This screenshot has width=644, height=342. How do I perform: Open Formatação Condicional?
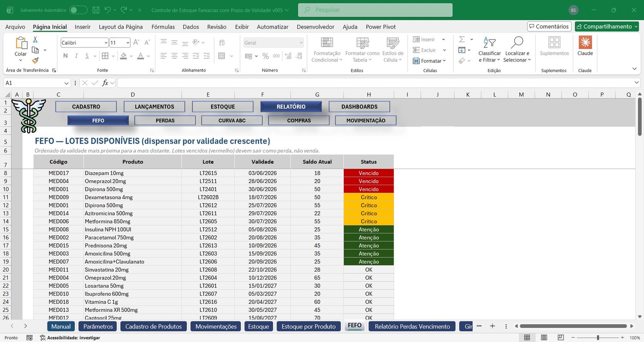click(x=327, y=50)
